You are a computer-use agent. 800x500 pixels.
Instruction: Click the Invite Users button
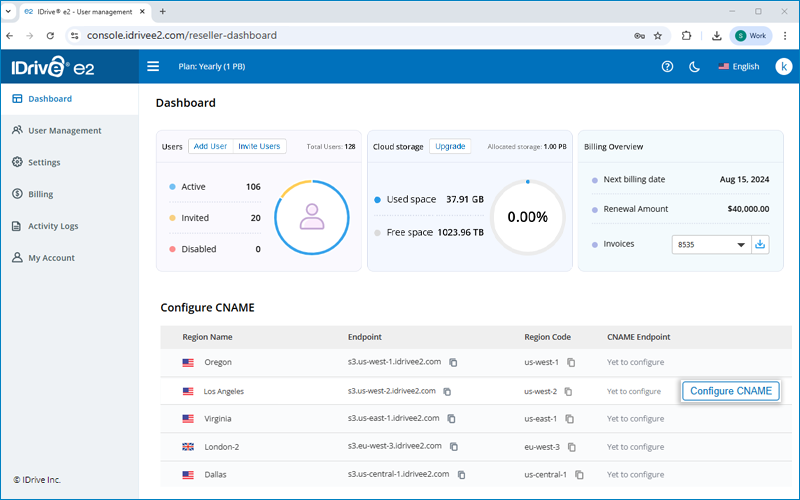coord(259,146)
